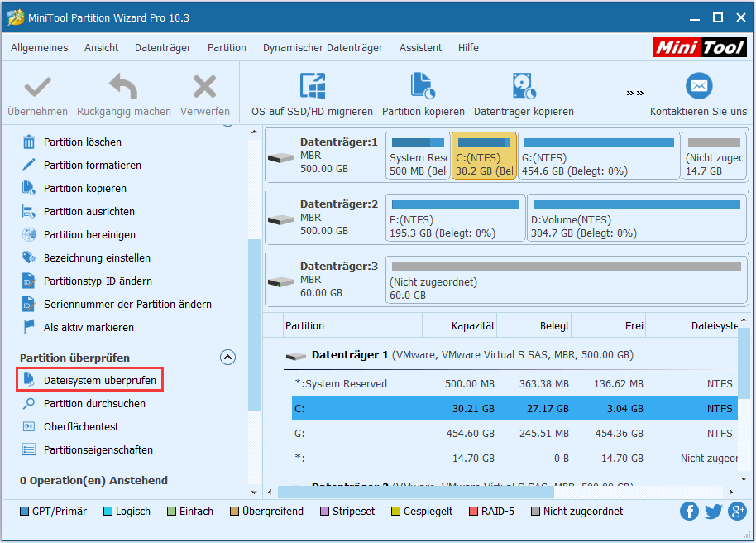Click the Verwerfen X icon

(205, 87)
